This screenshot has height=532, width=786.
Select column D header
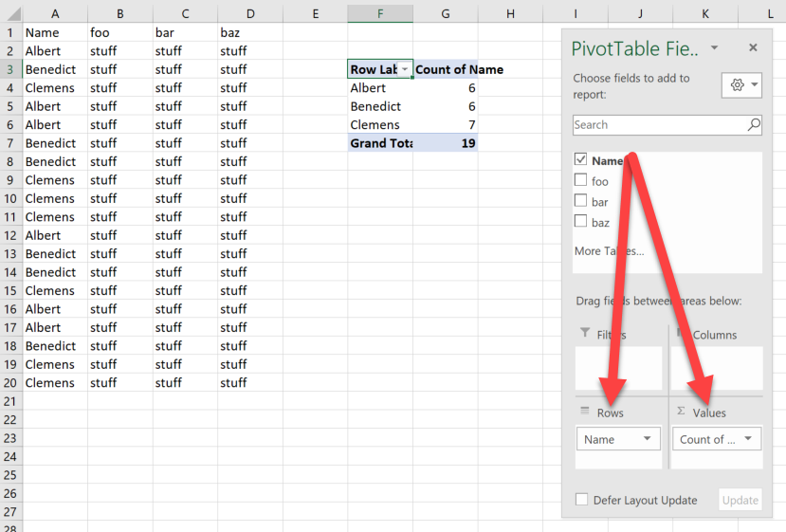point(250,13)
